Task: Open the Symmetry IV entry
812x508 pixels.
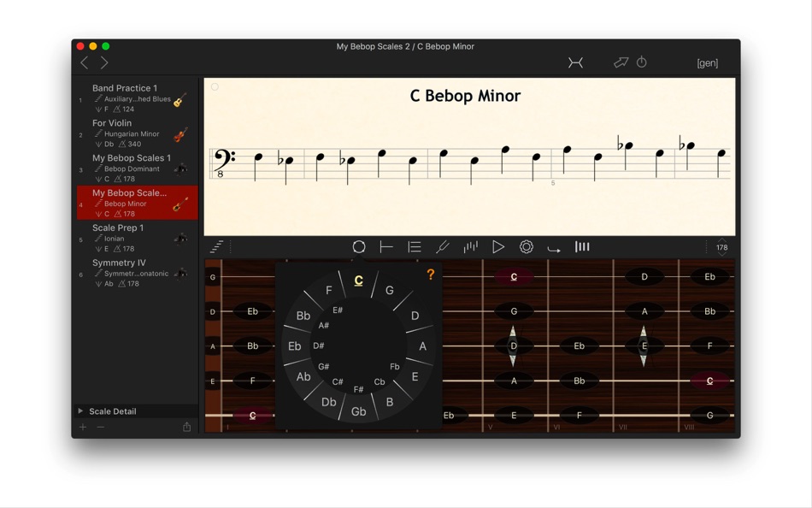Action: pos(138,273)
